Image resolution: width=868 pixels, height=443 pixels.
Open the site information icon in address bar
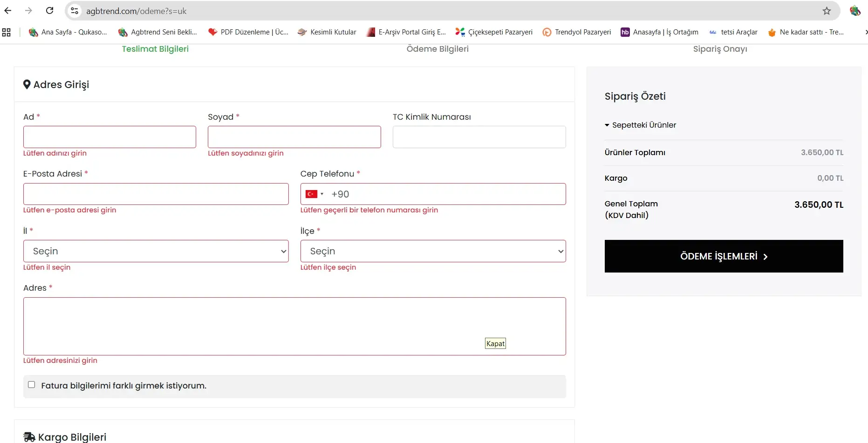pyautogui.click(x=75, y=11)
